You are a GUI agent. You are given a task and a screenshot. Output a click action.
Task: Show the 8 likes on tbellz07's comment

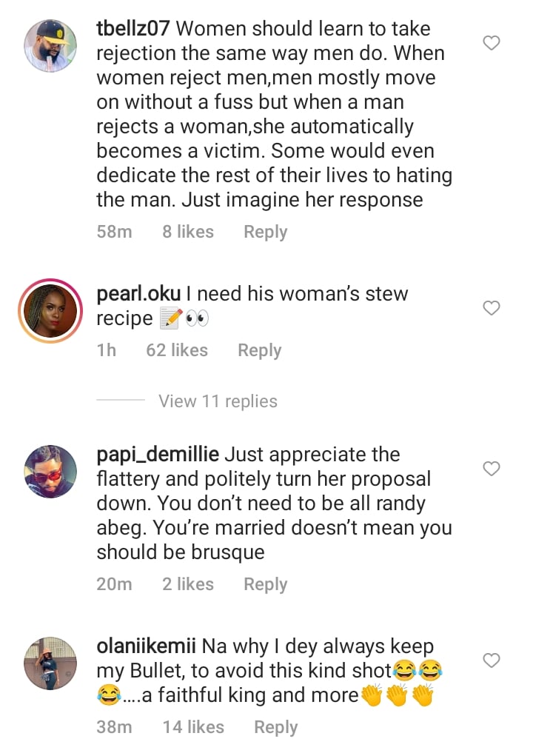click(188, 232)
